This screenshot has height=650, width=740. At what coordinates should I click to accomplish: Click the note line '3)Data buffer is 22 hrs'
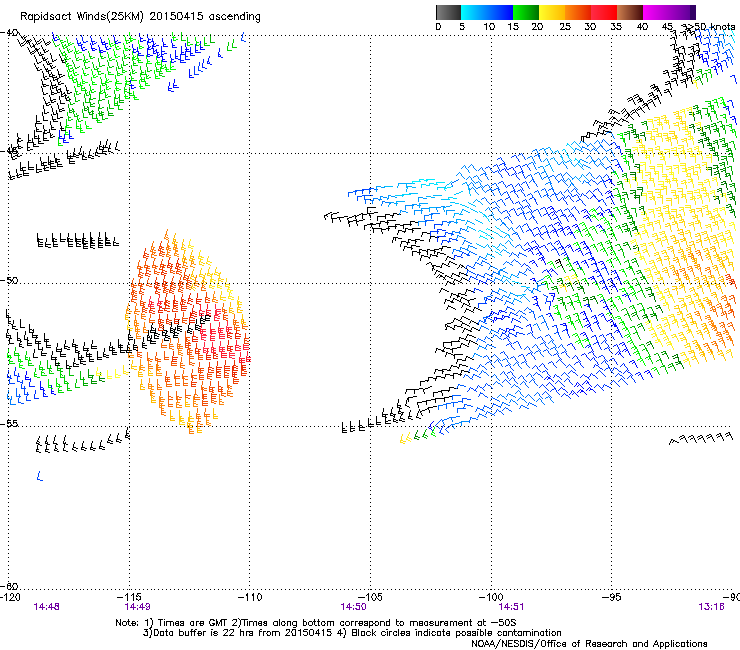[x=352, y=633]
